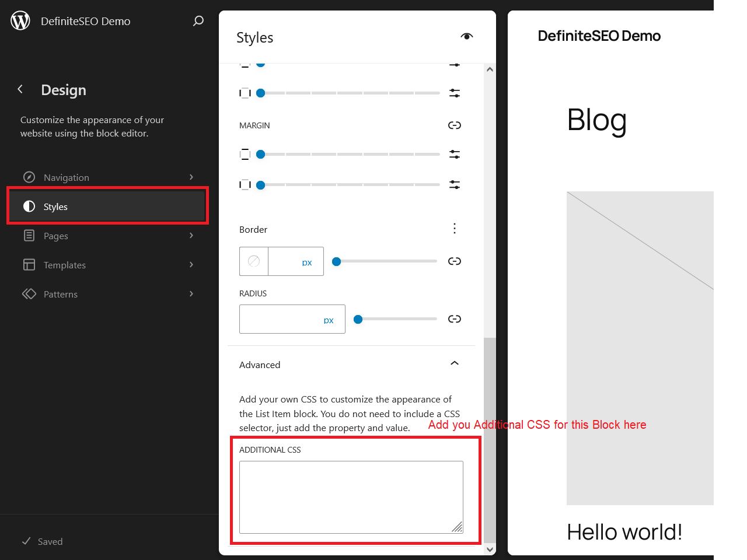Click the Additional CSS resize handle

pyautogui.click(x=457, y=527)
